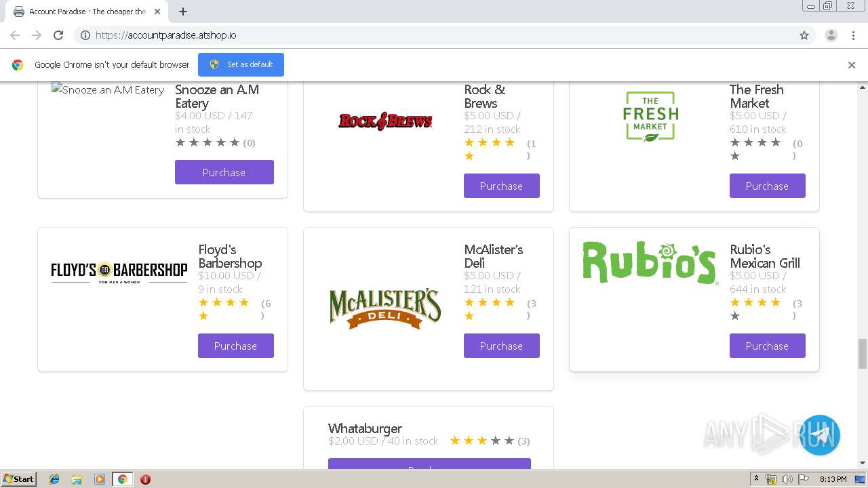Reload the Account Paradise page
This screenshot has width=868, height=488.
click(x=58, y=35)
